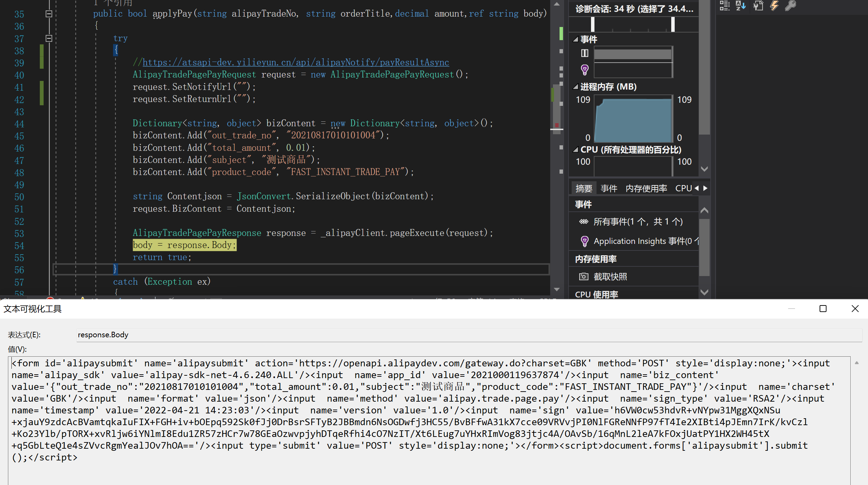
Task: Close the 文本可视化工具 window
Action: pyautogui.click(x=855, y=308)
